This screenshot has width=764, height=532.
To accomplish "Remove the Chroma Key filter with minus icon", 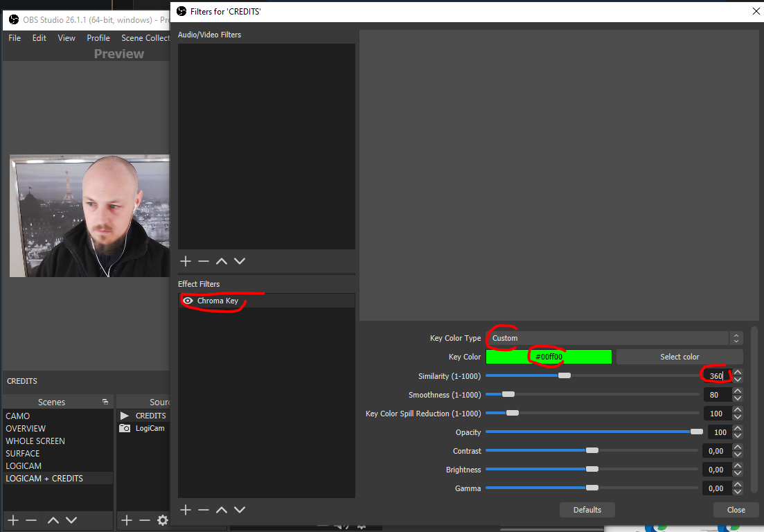I will pos(204,510).
